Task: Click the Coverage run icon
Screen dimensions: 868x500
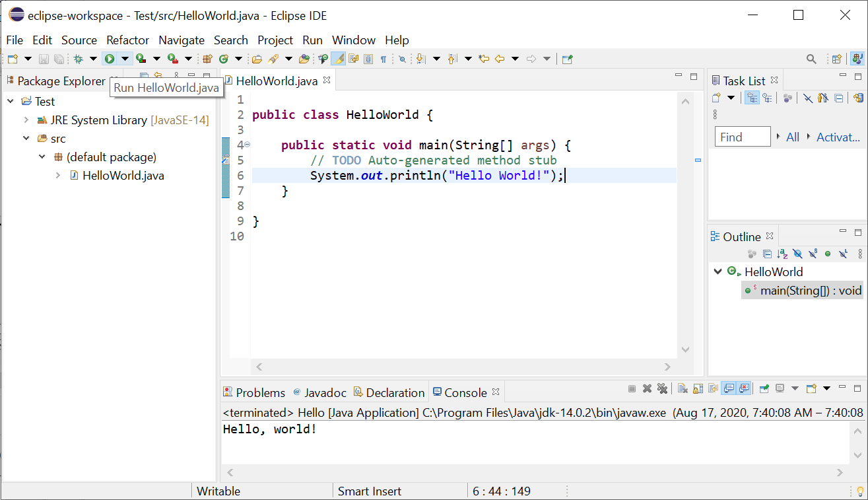Action: pyautogui.click(x=141, y=59)
